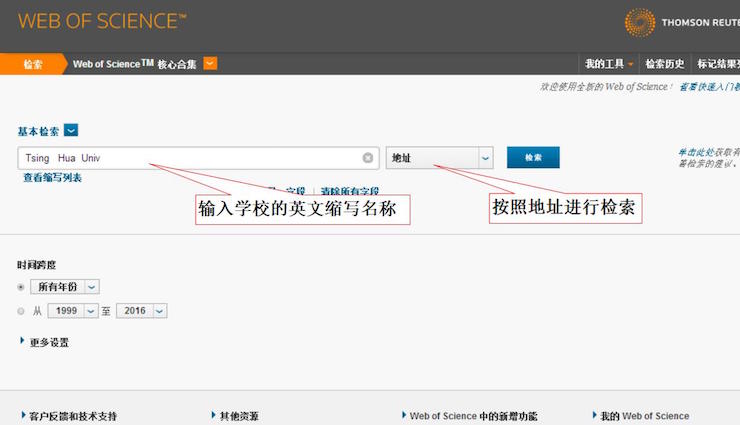Open the 2016 end year dropdown
The image size is (740, 425).
pos(142,311)
